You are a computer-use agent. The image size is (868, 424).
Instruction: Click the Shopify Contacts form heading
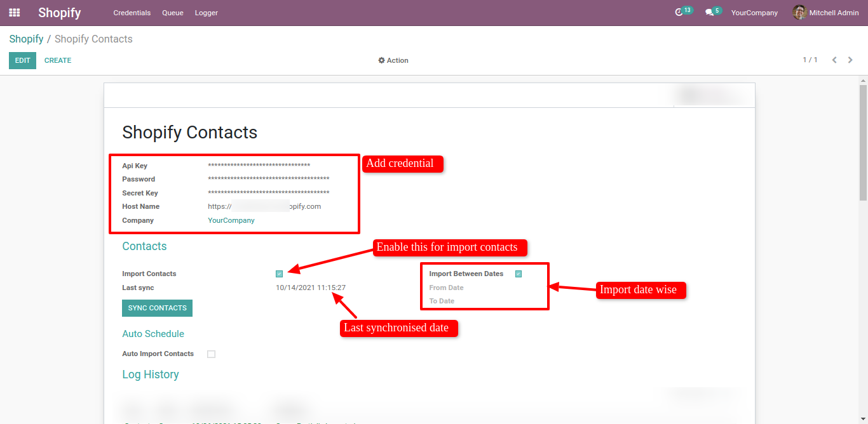click(x=190, y=132)
